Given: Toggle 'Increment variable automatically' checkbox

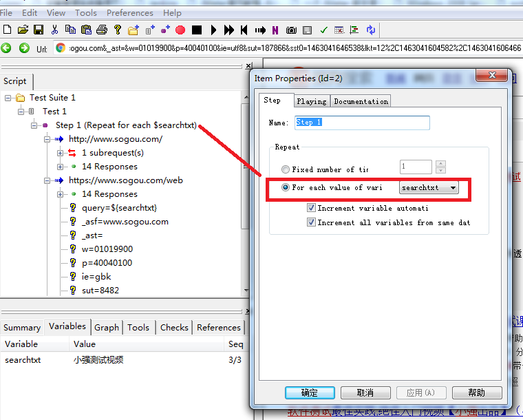Looking at the screenshot, I should point(311,208).
